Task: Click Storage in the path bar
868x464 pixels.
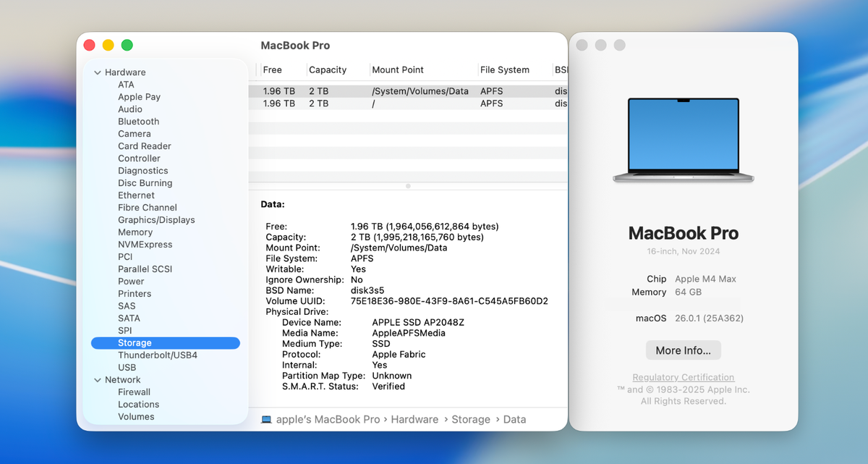Action: tap(471, 420)
